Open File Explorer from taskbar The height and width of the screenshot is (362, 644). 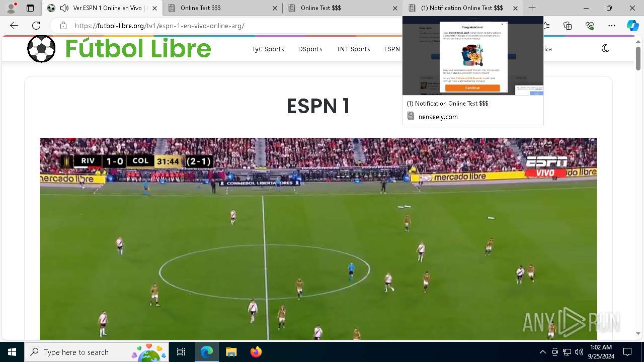[231, 352]
